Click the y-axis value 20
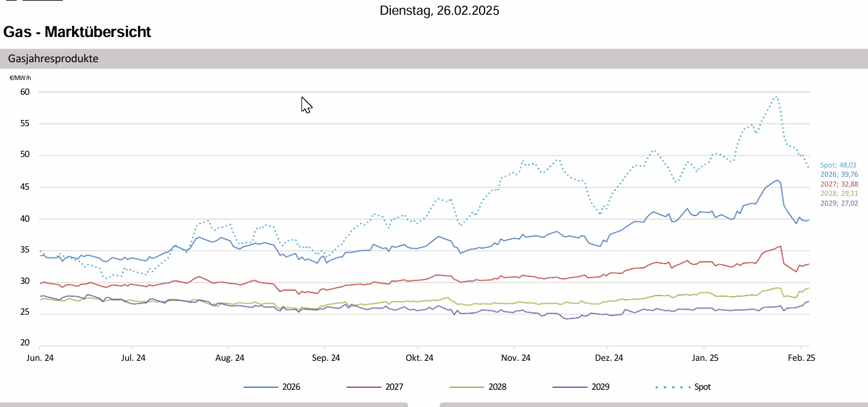 point(25,343)
